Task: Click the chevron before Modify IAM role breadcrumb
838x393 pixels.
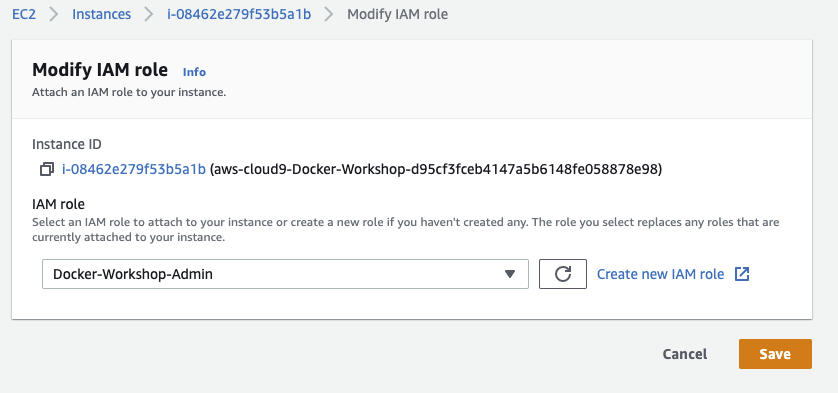Action: click(x=329, y=14)
